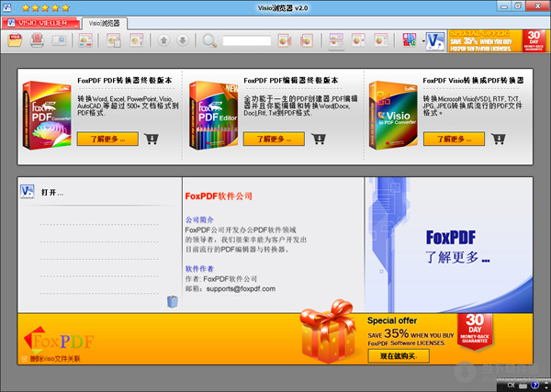Go to previous page with up arrow
This screenshot has height=392, width=551.
[x=163, y=40]
